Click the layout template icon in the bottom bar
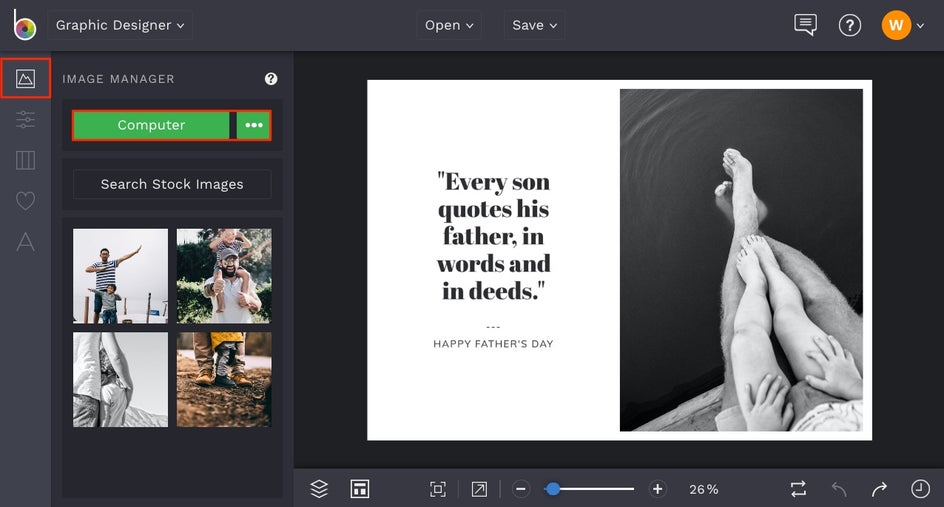Viewport: 944px width, 507px height. click(360, 489)
